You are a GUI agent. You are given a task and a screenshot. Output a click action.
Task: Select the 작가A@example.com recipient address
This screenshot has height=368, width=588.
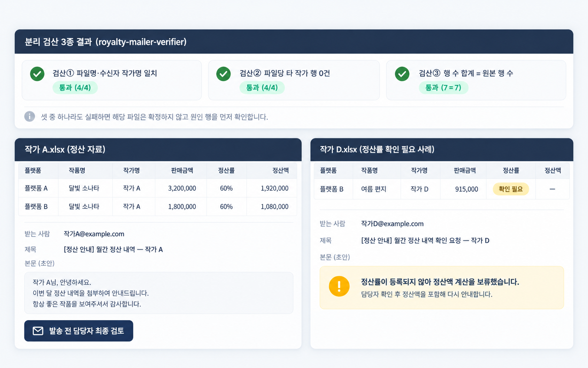[x=94, y=234]
